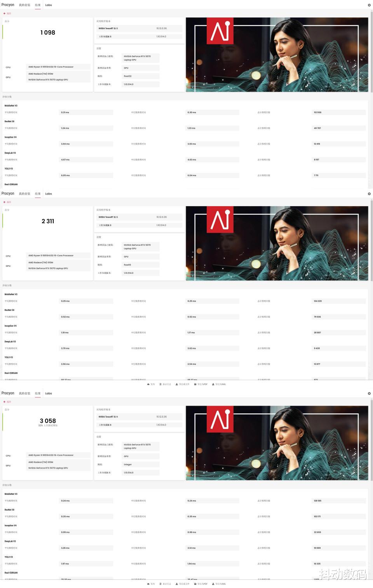This screenshot has width=373, height=588.
Task: Click 显示日志 show log under float16 results
Action: [165, 384]
